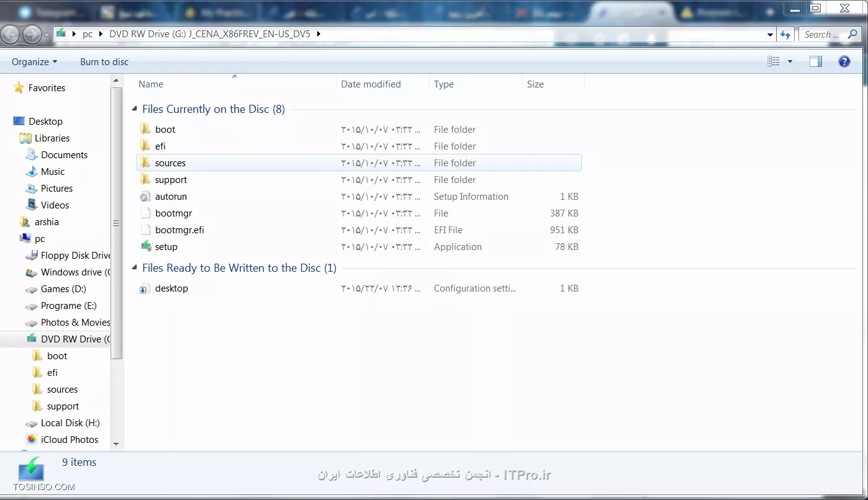Sort by the Size column header
The height and width of the screenshot is (500, 868).
click(535, 84)
